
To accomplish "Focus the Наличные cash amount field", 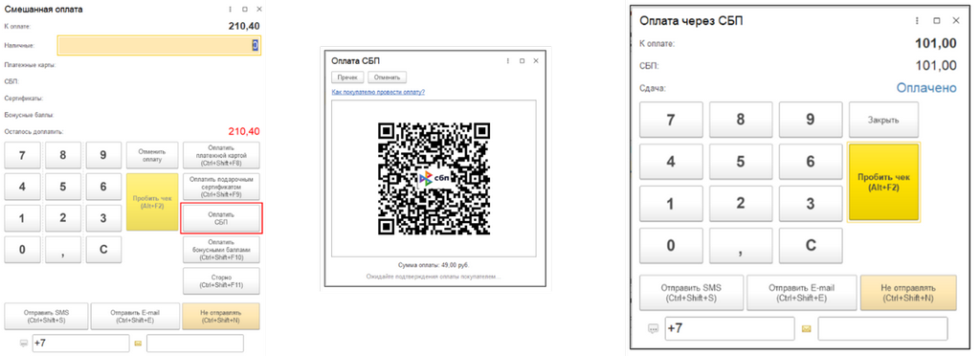I will click(x=159, y=45).
